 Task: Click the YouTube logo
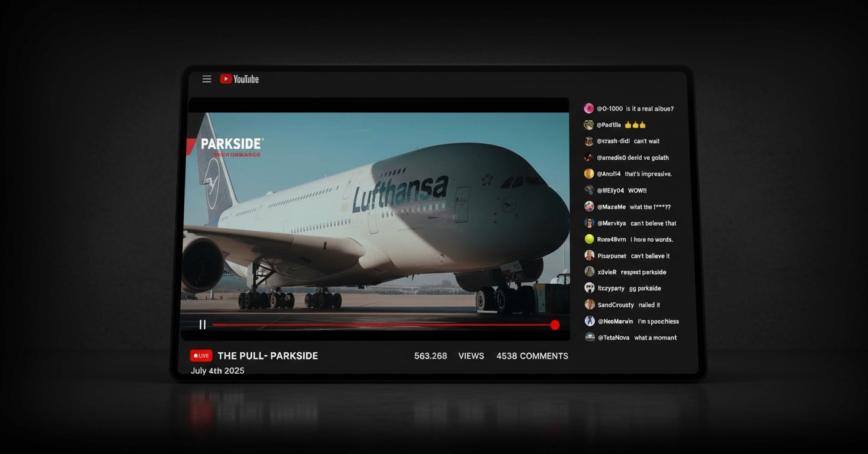(239, 79)
